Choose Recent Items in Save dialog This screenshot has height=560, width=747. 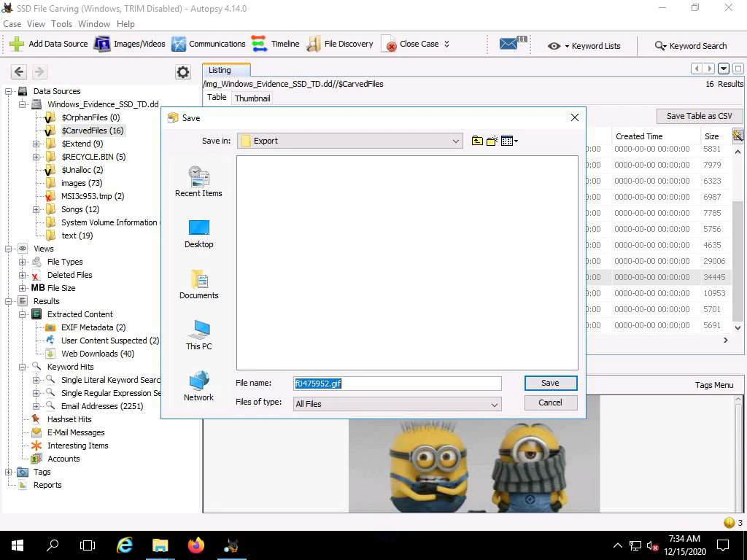198,182
